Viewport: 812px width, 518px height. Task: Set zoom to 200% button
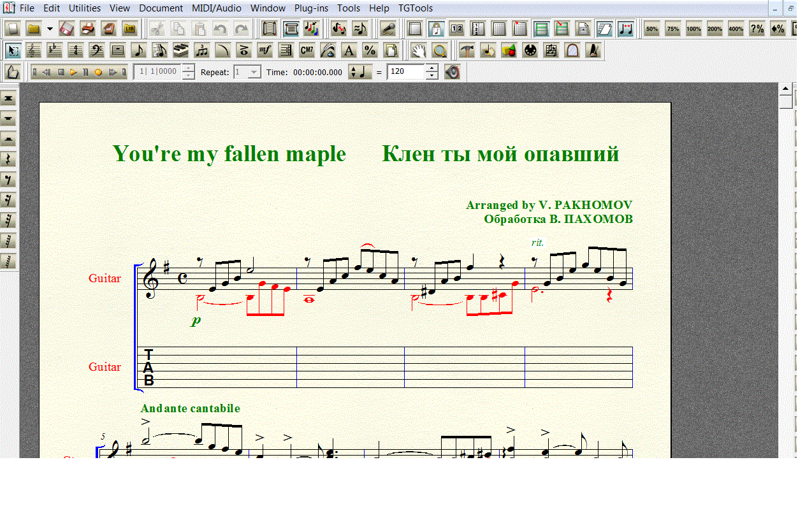point(714,29)
